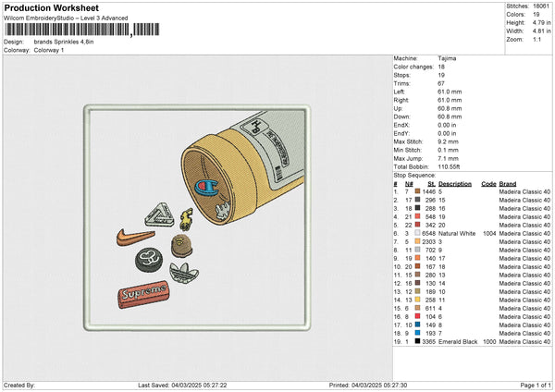This screenshot has width=555, height=392.
Task: Select the Zoom value 1:1
Action: pos(536,39)
